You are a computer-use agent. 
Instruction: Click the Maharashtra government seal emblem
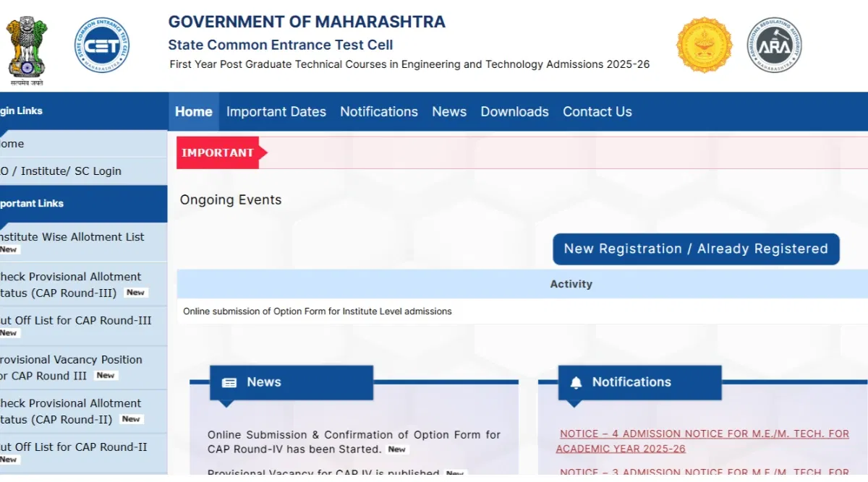tap(704, 45)
